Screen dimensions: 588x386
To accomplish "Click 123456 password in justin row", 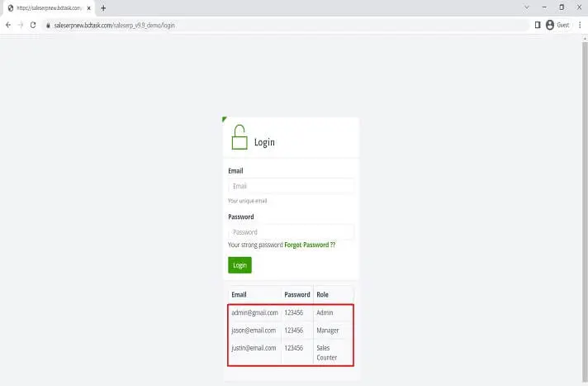I will (294, 348).
